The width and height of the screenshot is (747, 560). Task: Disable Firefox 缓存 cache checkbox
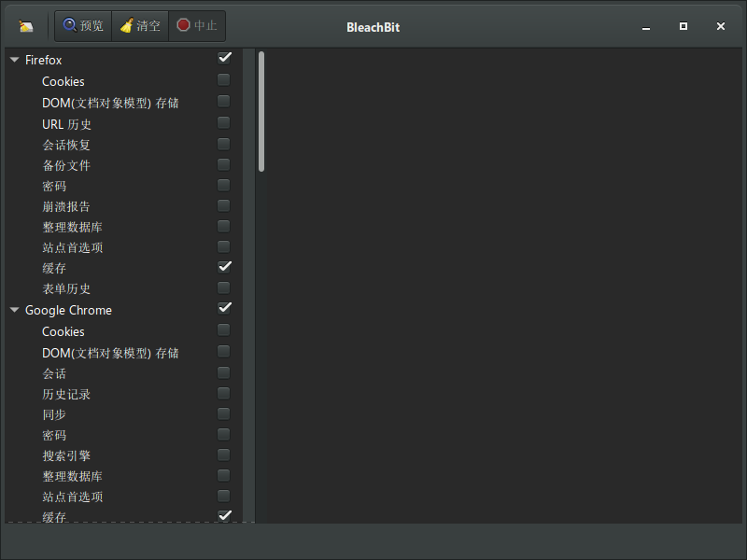(224, 268)
